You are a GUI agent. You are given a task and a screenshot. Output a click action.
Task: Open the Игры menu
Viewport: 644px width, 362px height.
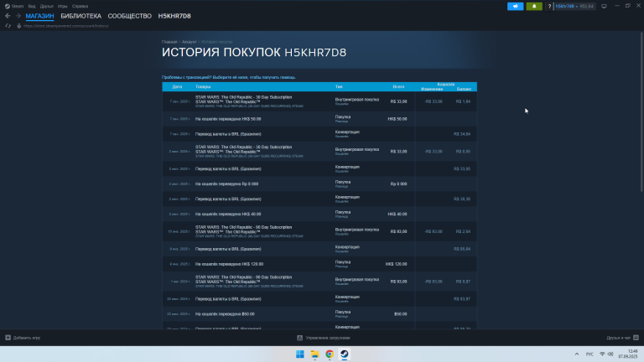[x=62, y=6]
